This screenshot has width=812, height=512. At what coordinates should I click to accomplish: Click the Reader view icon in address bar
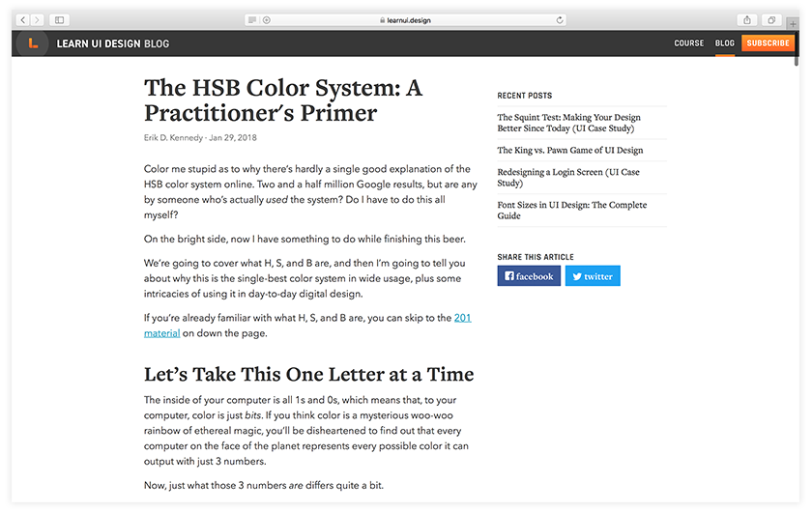pos(252,19)
